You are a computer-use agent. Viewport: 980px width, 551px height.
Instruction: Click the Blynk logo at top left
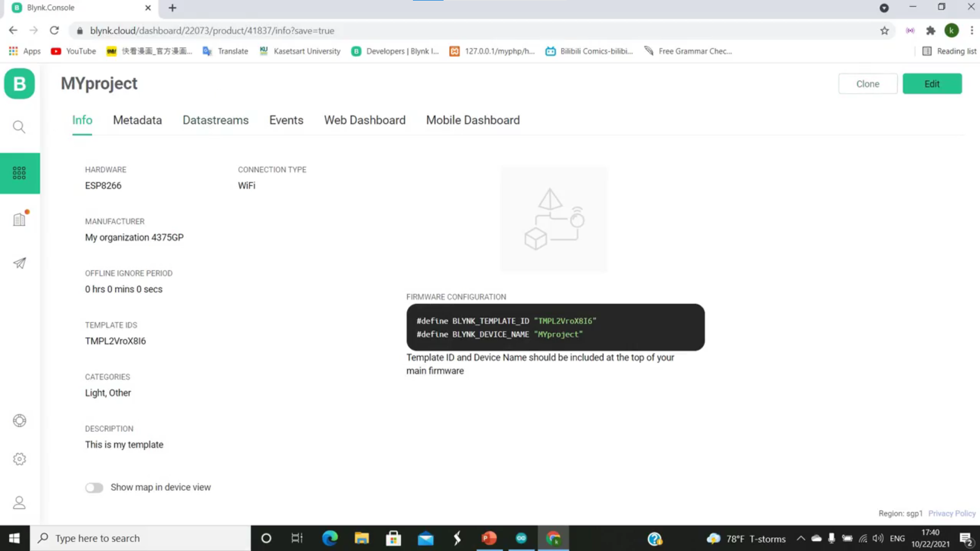[19, 83]
